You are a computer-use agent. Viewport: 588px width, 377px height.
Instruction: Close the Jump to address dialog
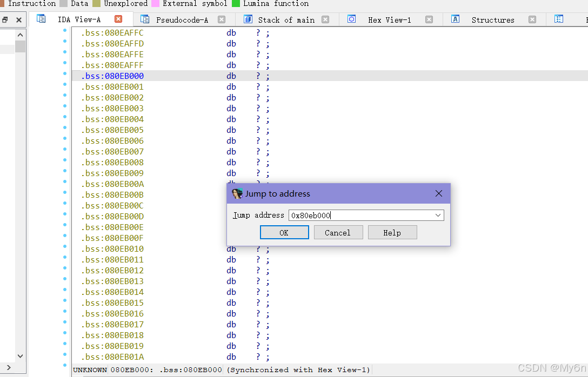point(439,193)
